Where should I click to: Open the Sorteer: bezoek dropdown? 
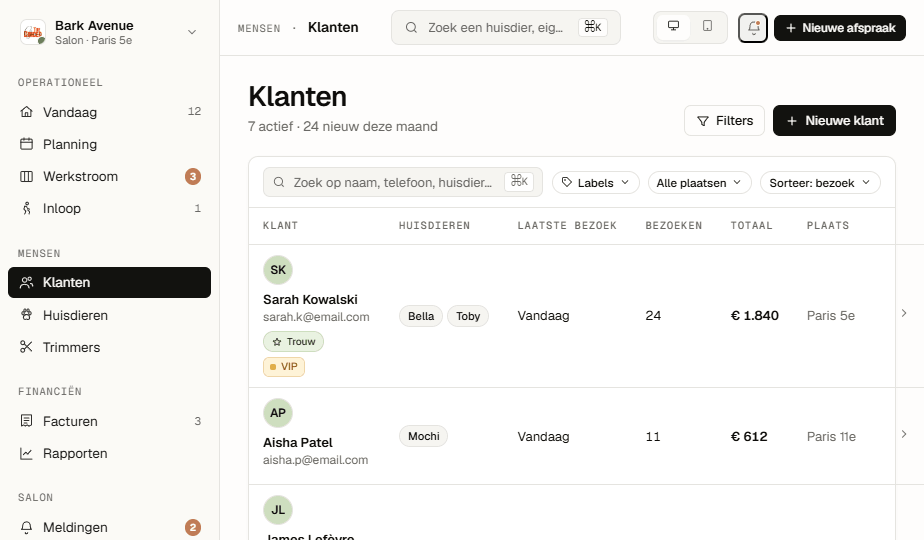pyautogui.click(x=820, y=183)
